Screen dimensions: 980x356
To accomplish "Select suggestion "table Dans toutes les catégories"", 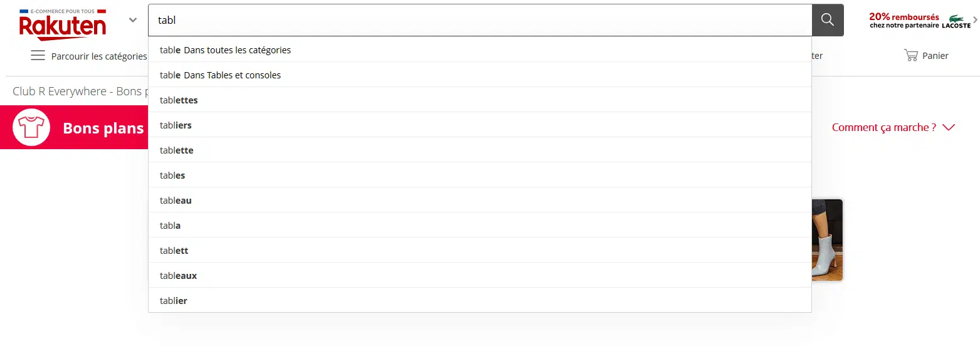I will pyautogui.click(x=225, y=50).
